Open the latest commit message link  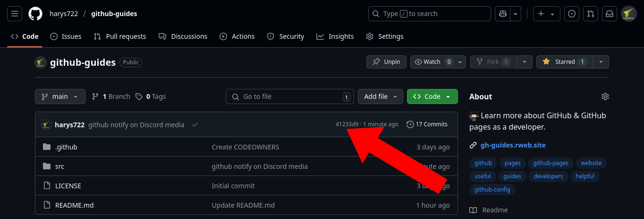pyautogui.click(x=136, y=124)
